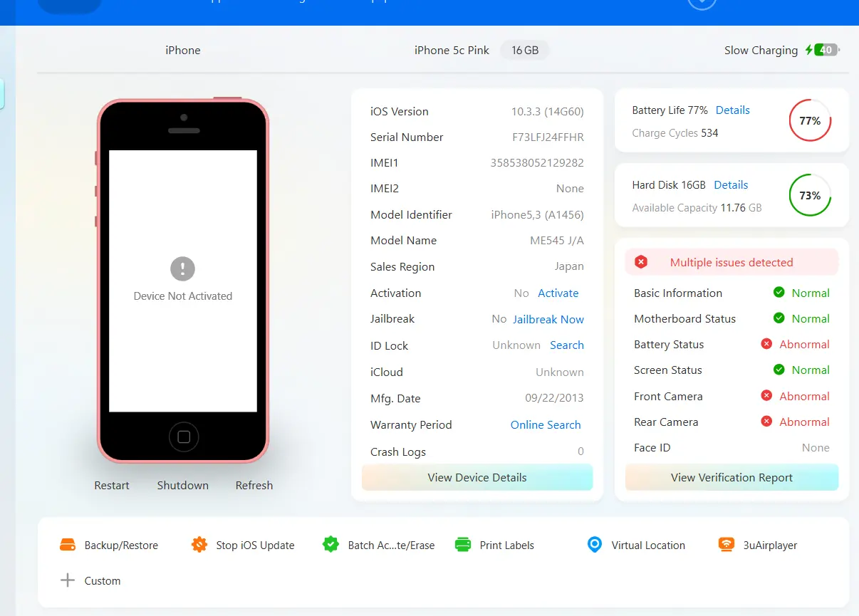Viewport: 859px width, 616px height.
Task: Click the Virtual Location pin icon
Action: pos(595,545)
